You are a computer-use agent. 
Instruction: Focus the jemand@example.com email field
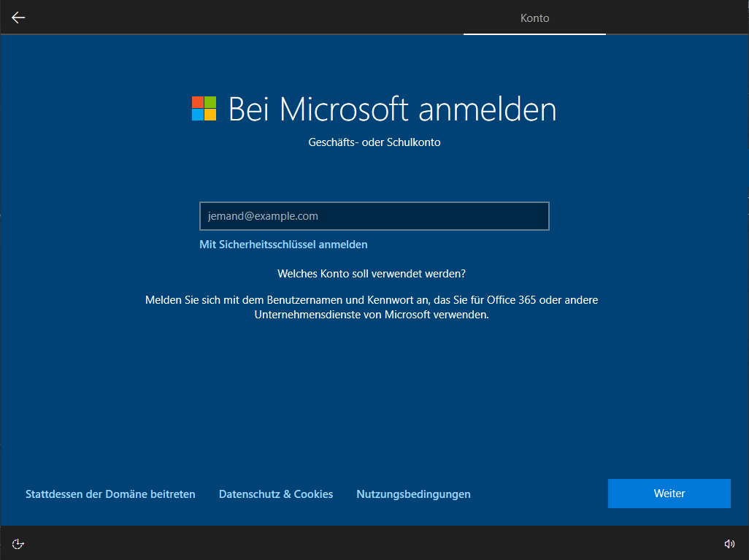pos(374,216)
